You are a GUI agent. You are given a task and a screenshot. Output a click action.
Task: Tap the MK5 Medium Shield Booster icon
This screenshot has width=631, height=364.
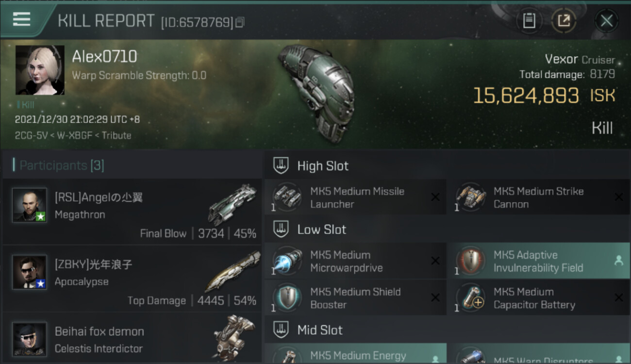(x=287, y=298)
